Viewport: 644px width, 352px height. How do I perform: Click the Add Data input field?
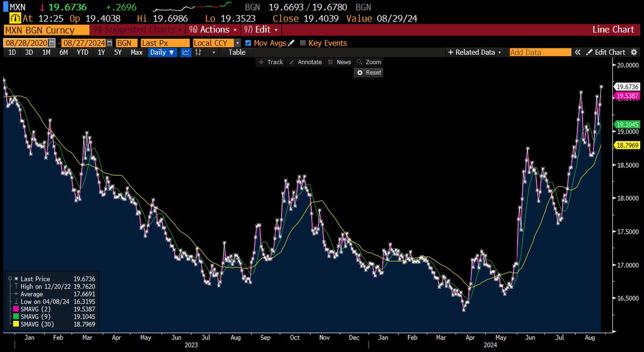pyautogui.click(x=539, y=52)
